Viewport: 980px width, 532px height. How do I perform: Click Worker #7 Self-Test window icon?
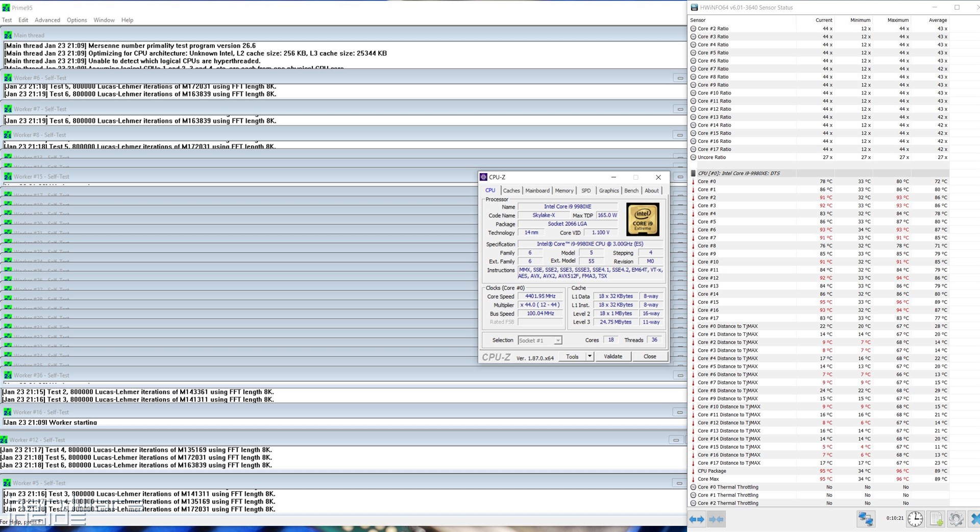(8, 109)
